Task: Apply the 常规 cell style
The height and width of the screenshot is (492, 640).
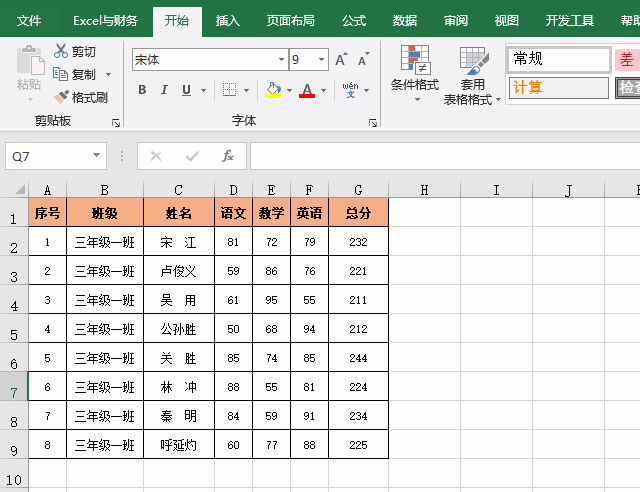Action: 559,59
